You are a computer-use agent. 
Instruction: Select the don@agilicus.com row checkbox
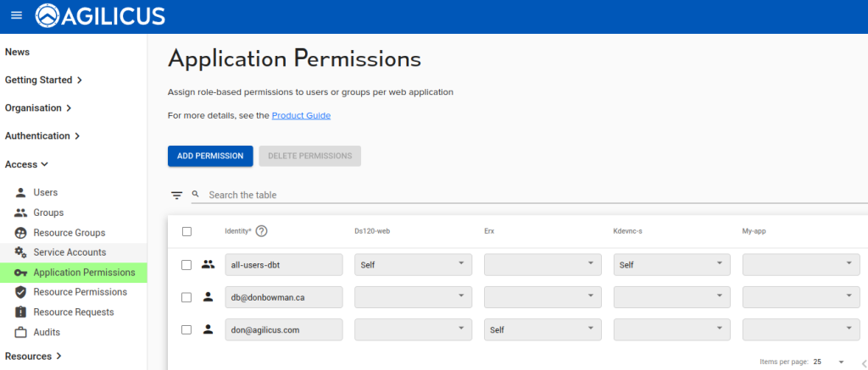187,329
